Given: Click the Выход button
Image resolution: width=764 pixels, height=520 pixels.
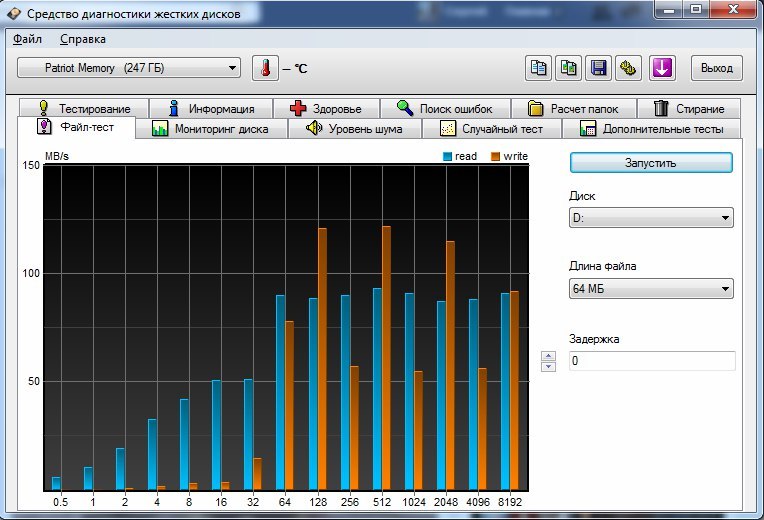Looking at the screenshot, I should tap(716, 68).
